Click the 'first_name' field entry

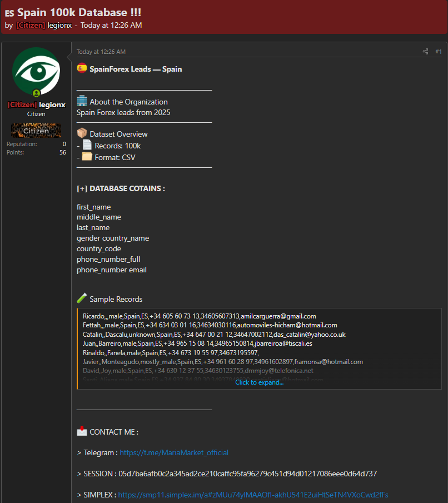pos(94,207)
